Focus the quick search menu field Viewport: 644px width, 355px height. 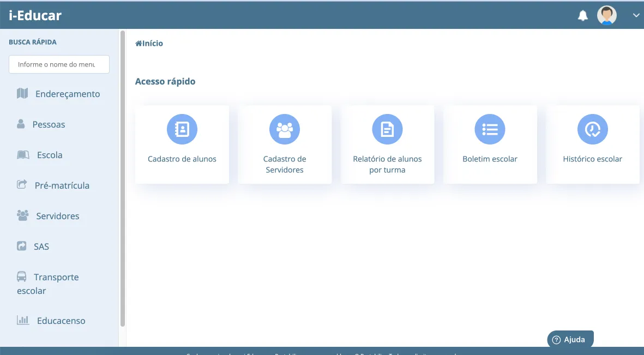pos(59,64)
